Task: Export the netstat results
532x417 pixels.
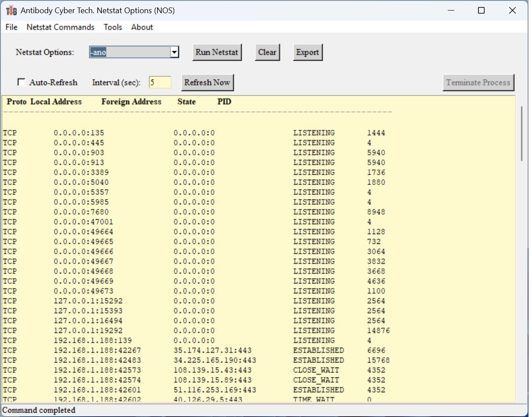Action: [308, 52]
